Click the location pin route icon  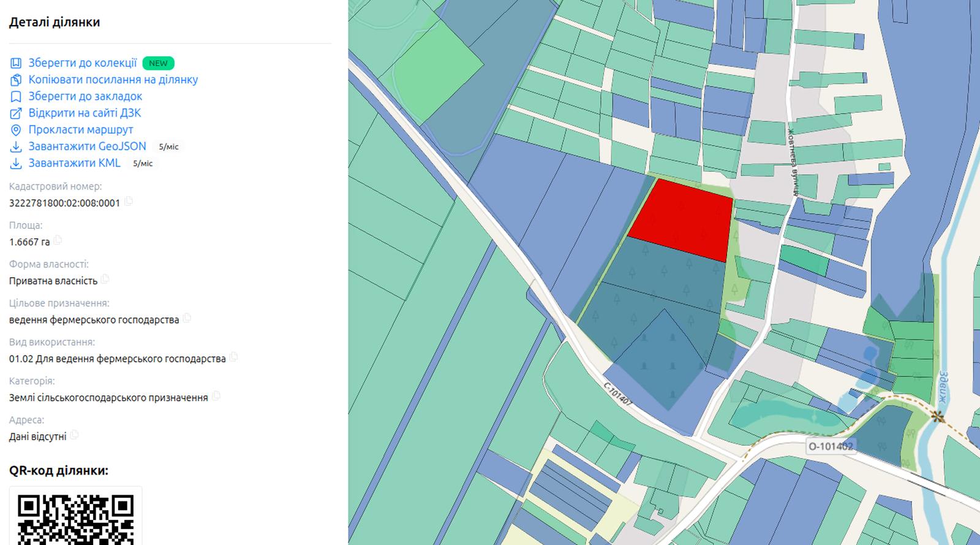(16, 130)
